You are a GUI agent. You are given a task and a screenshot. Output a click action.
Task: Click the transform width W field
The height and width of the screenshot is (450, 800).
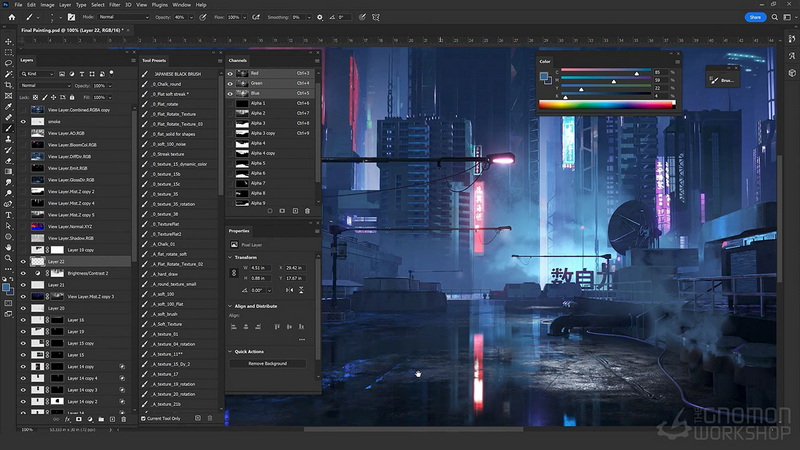point(260,268)
